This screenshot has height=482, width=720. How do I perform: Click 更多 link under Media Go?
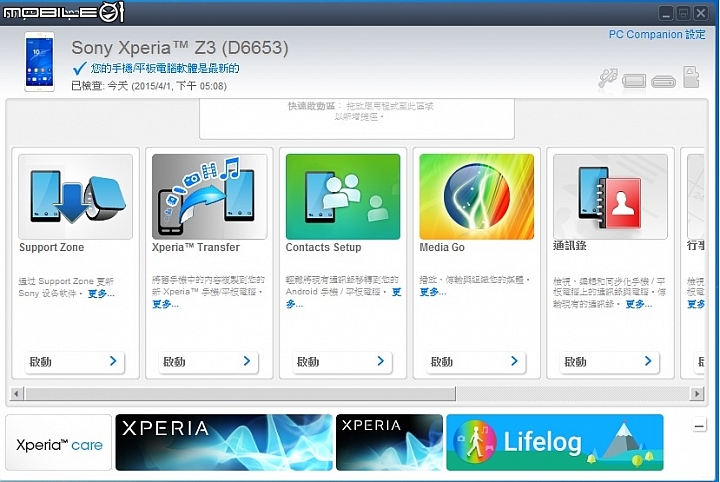tap(433, 292)
